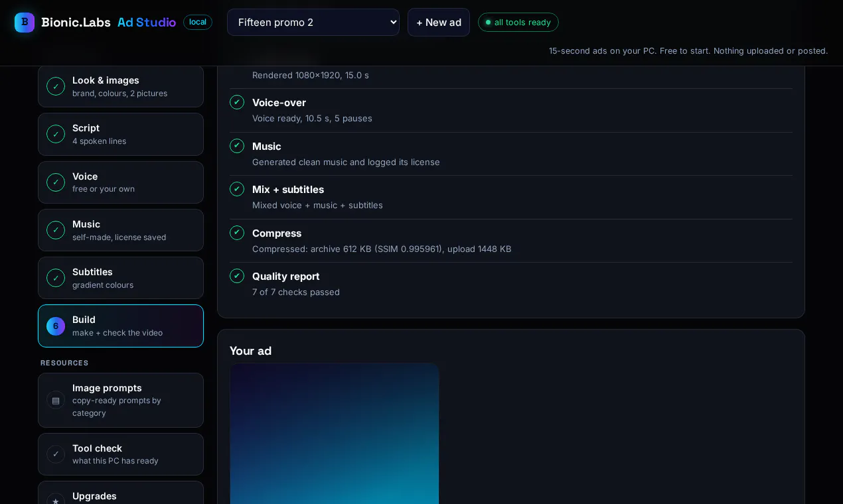Click the list icon beside Image prompts
This screenshot has height=504, width=843.
point(56,400)
